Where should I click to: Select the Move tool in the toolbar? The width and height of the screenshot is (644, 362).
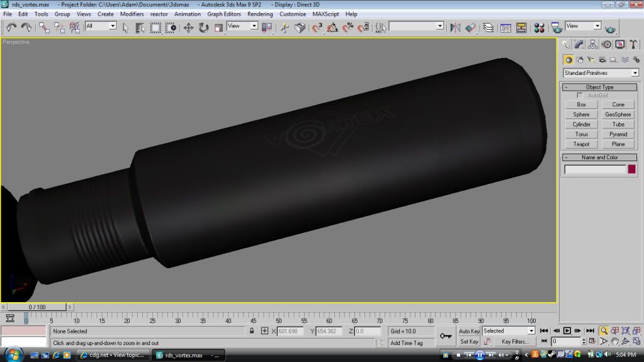188,28
